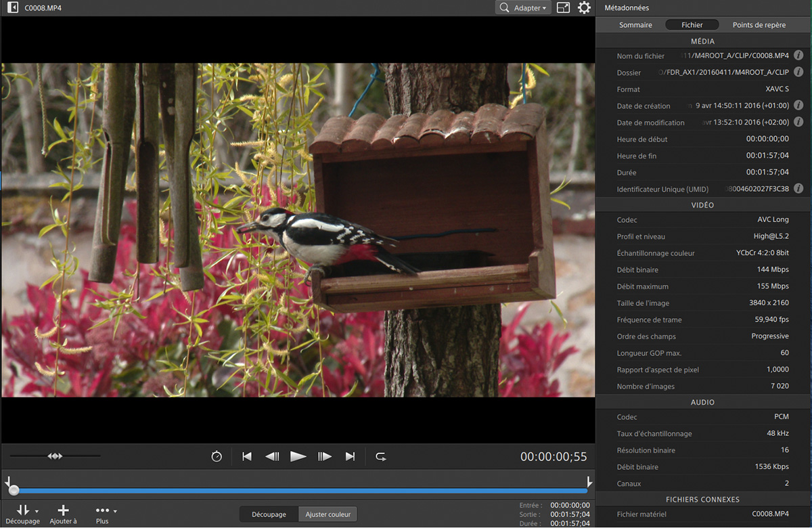Collapse the left panel icon beside C0008.MP4

click(13, 8)
